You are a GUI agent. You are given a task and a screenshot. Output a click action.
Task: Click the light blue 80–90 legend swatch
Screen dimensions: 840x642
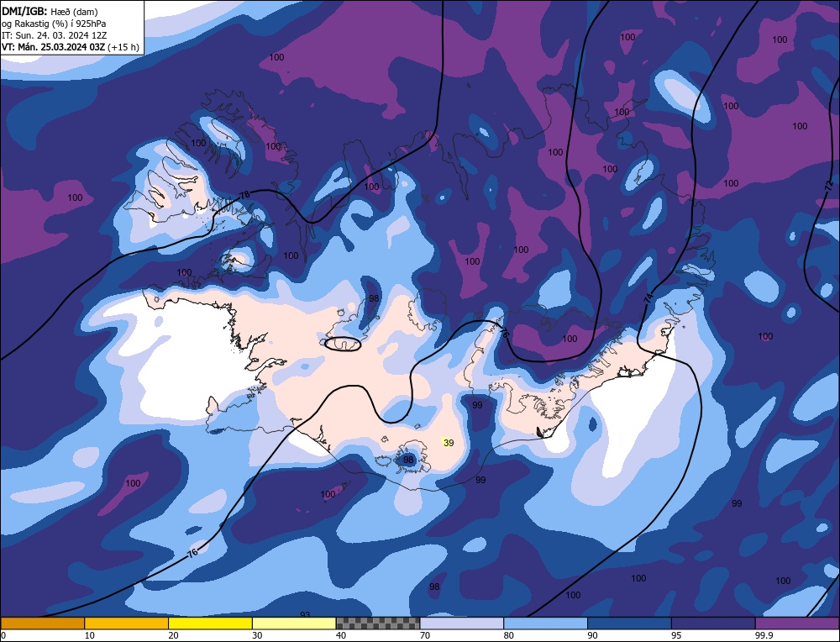tap(545, 623)
